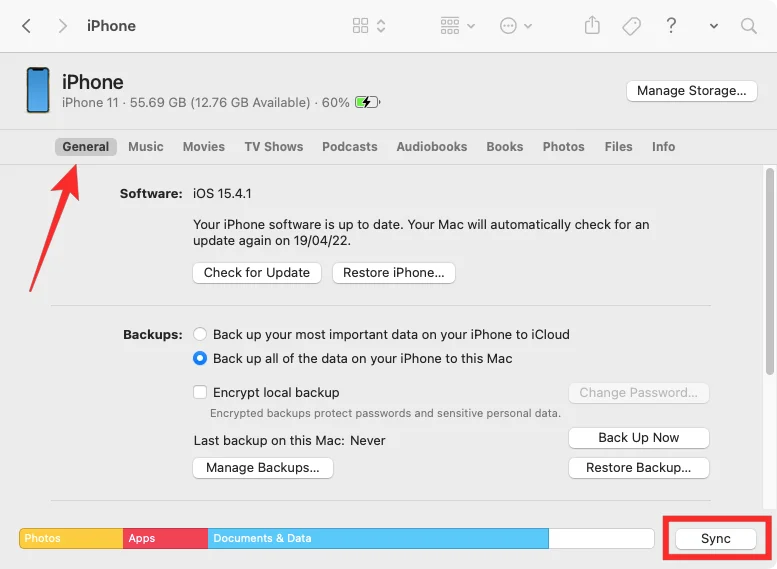Click the Sync button
777x569 pixels.
(x=715, y=538)
